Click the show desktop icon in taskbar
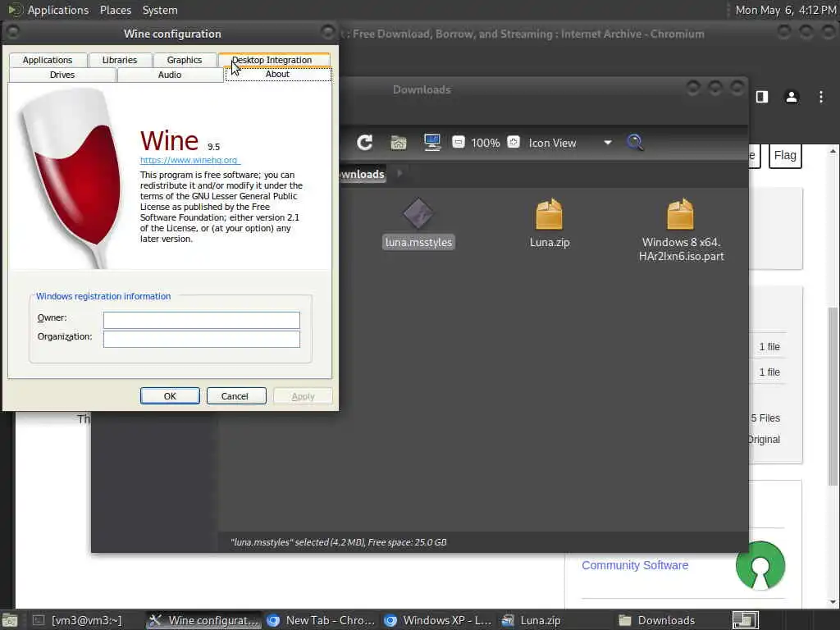Viewport: 840px width, 630px height. pyautogui.click(x=10, y=620)
